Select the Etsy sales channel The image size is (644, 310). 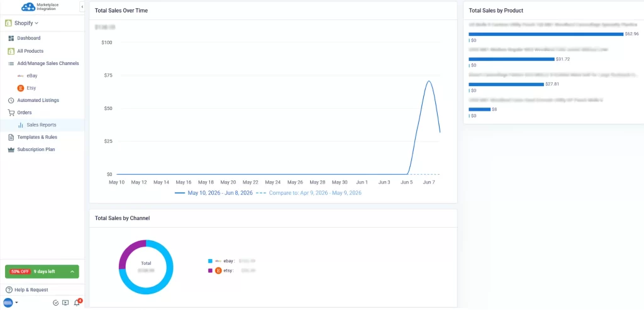pyautogui.click(x=31, y=88)
